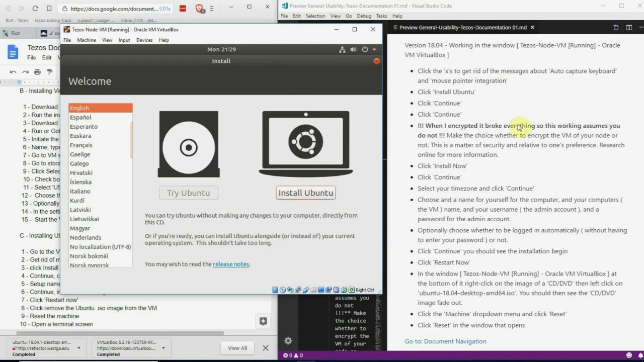Click the browser address bar
This screenshot has width=644, height=362.
(x=115, y=9)
